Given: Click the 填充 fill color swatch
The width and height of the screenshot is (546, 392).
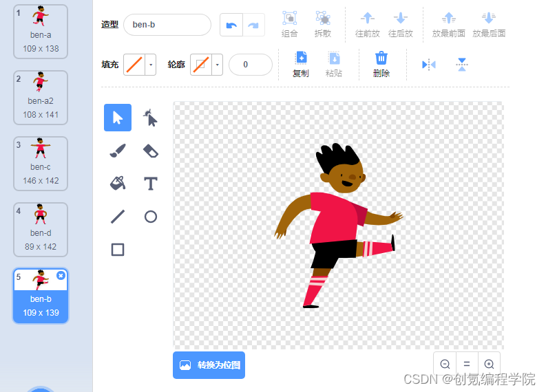Looking at the screenshot, I should (134, 65).
